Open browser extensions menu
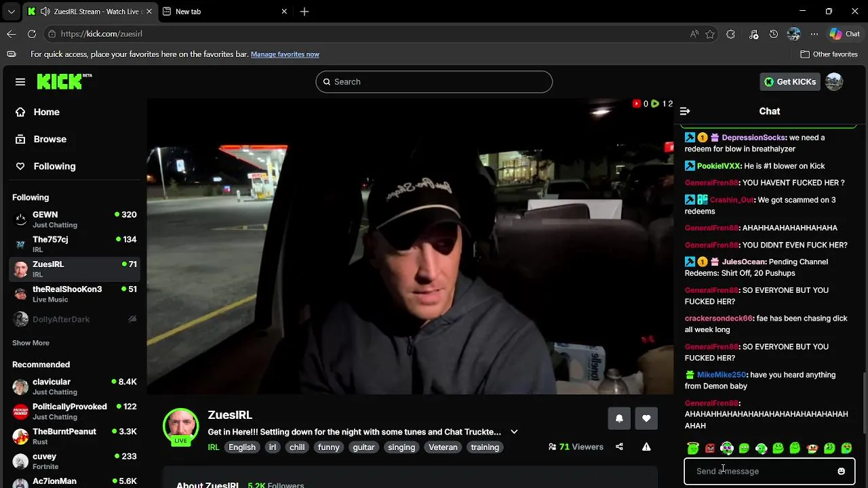Screen dimensions: 868x488 [730, 34]
